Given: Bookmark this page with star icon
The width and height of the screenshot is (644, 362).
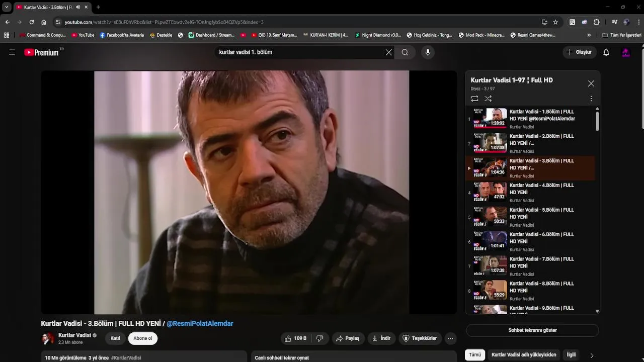Looking at the screenshot, I should pos(555,22).
